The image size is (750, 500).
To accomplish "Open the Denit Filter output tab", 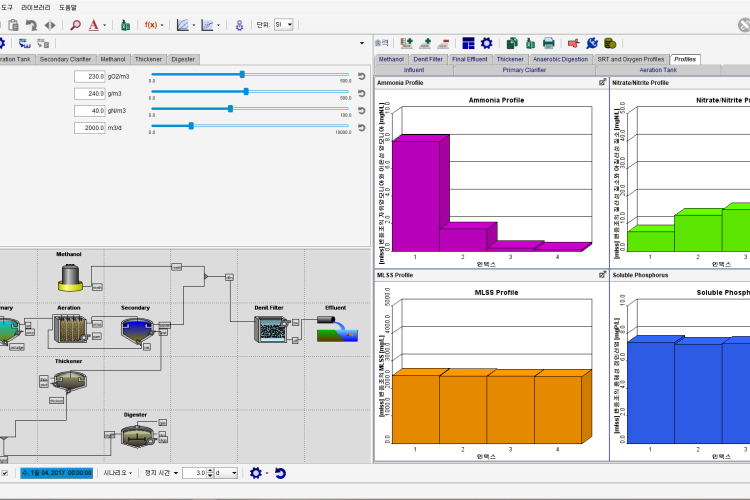I will point(428,59).
